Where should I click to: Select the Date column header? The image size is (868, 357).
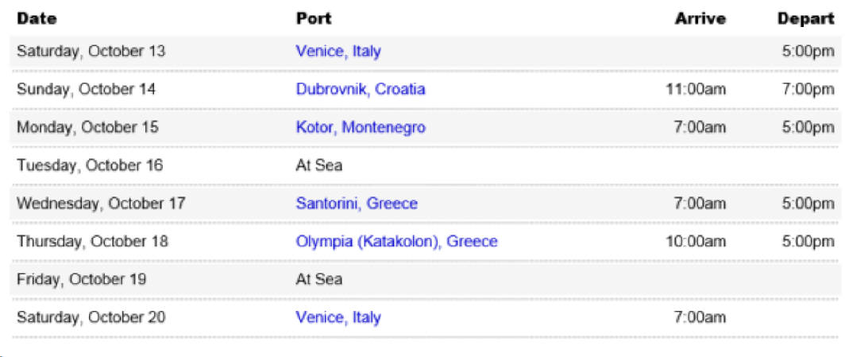(37, 18)
